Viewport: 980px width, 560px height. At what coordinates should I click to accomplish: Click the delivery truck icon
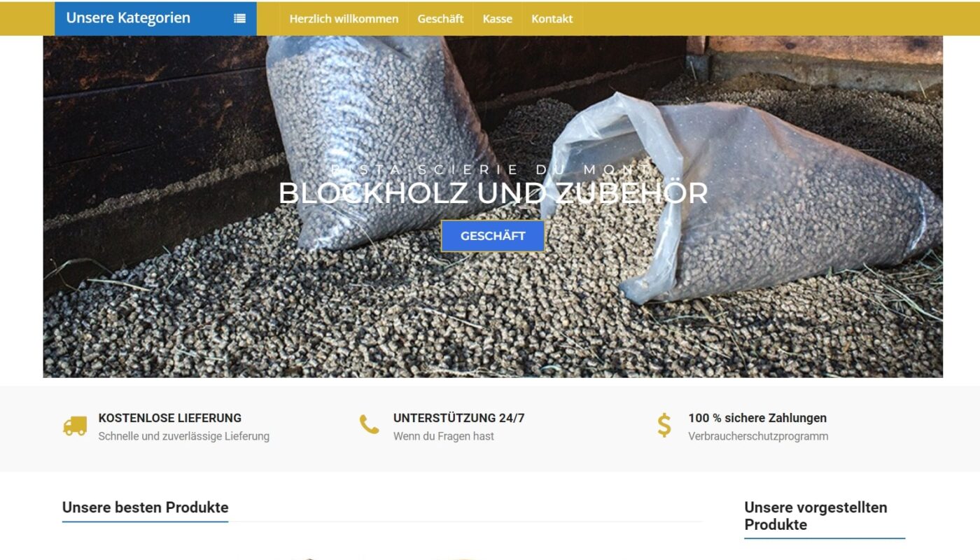[x=75, y=426]
